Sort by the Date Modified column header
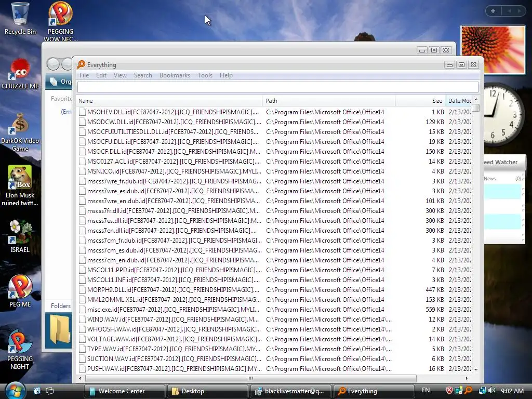The image size is (532, 399). (459, 101)
